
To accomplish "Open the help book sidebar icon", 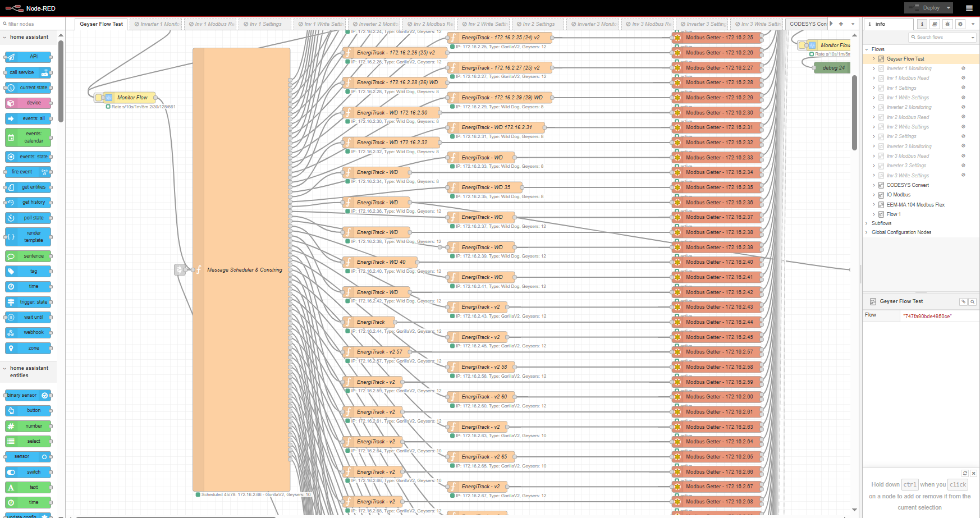I will 935,24.
